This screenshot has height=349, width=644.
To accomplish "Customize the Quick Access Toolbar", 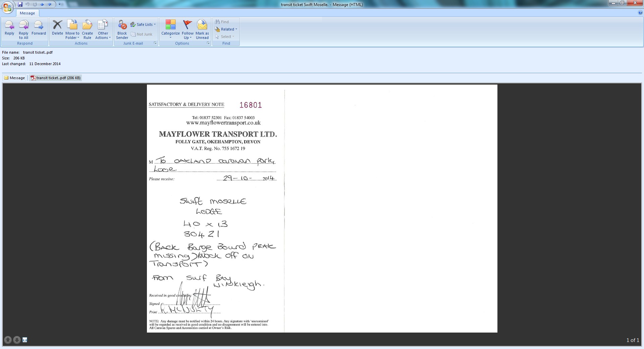I will 60,4.
